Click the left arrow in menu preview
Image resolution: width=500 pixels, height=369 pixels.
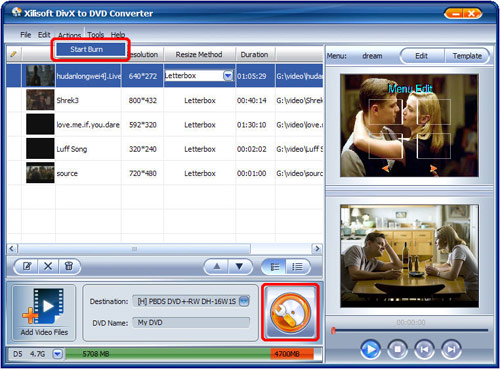coord(385,168)
